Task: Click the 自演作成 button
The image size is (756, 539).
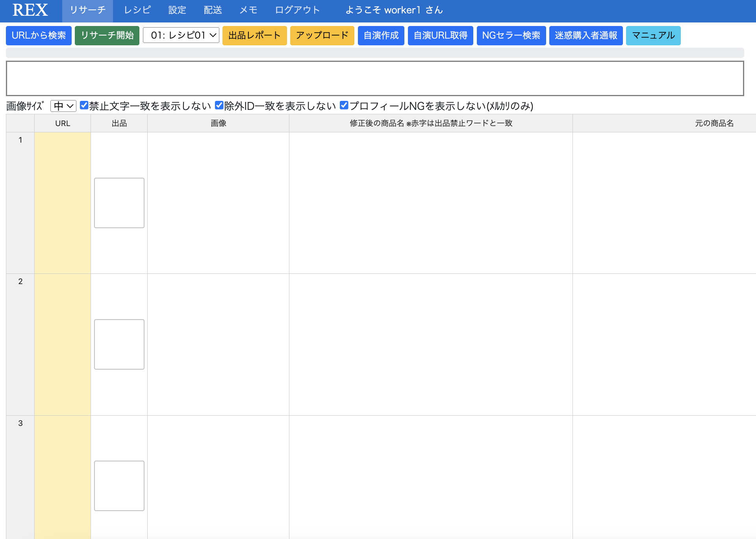Action: pyautogui.click(x=381, y=35)
